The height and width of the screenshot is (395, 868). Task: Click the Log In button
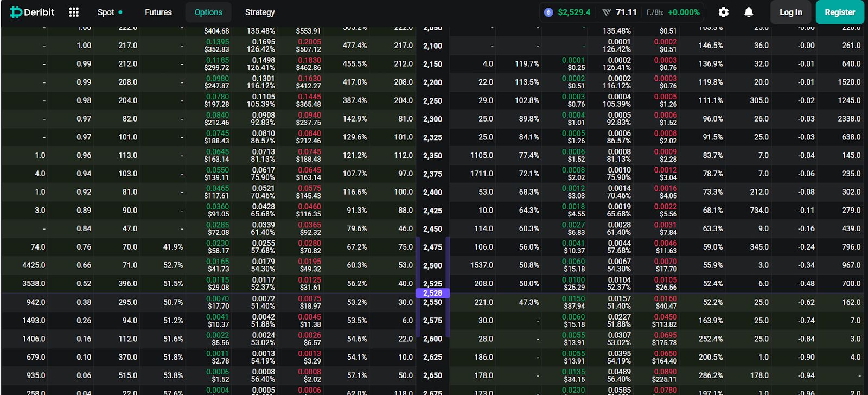790,12
